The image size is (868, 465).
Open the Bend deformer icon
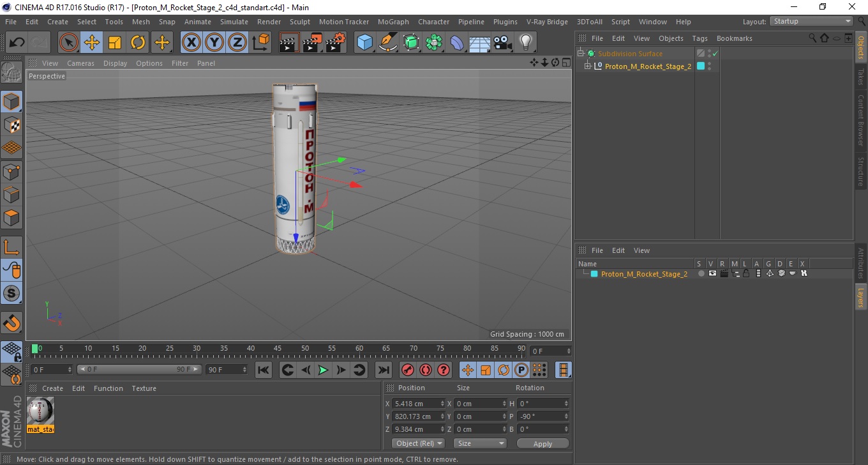[458, 43]
